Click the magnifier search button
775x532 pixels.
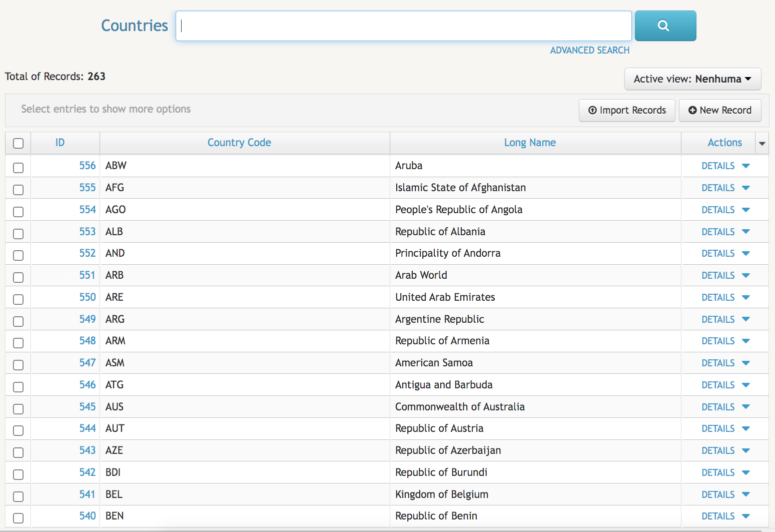[x=665, y=26]
